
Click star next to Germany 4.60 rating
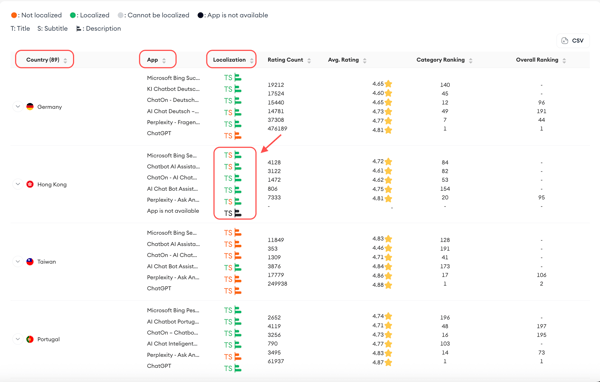coord(388,93)
